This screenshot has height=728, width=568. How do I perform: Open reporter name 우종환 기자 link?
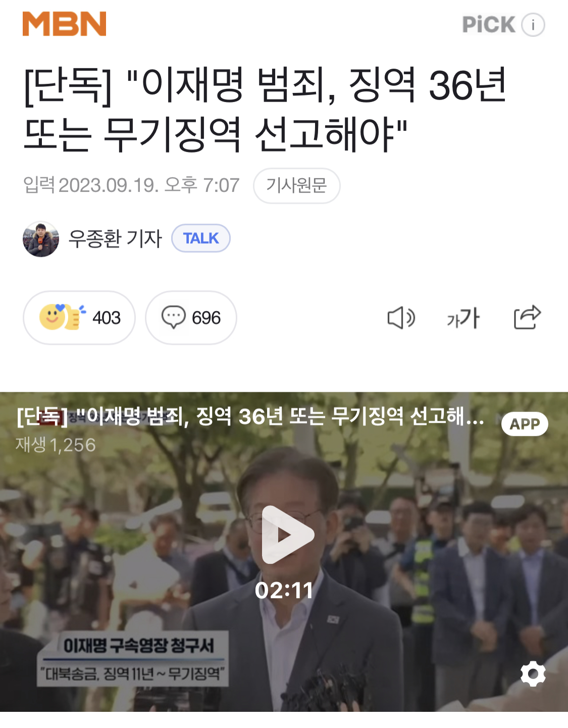click(115, 238)
